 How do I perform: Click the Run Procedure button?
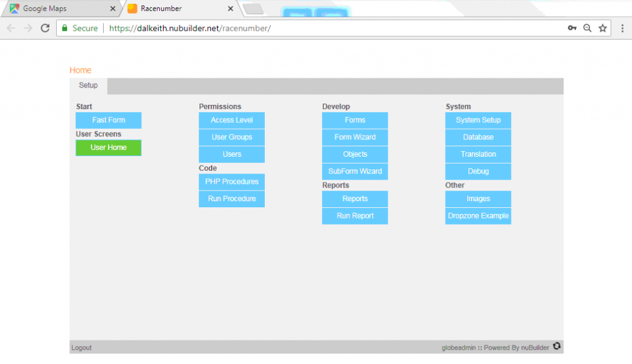(232, 199)
